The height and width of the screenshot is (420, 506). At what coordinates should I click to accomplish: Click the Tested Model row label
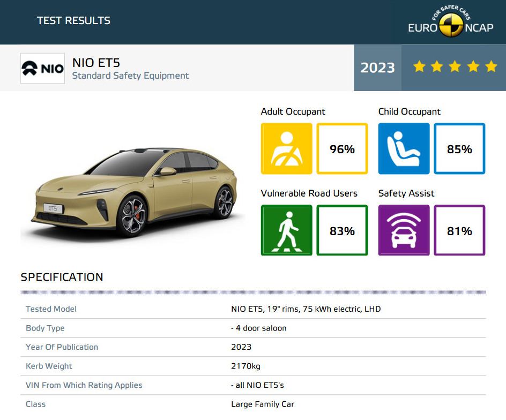[x=51, y=309]
